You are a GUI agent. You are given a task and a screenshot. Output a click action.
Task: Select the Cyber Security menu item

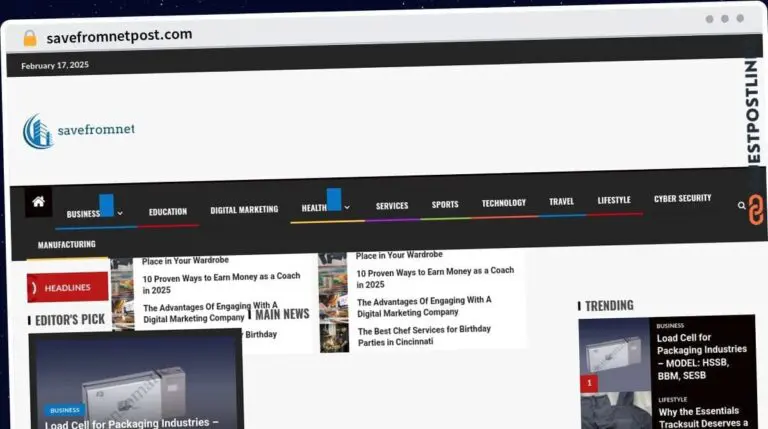(x=682, y=199)
